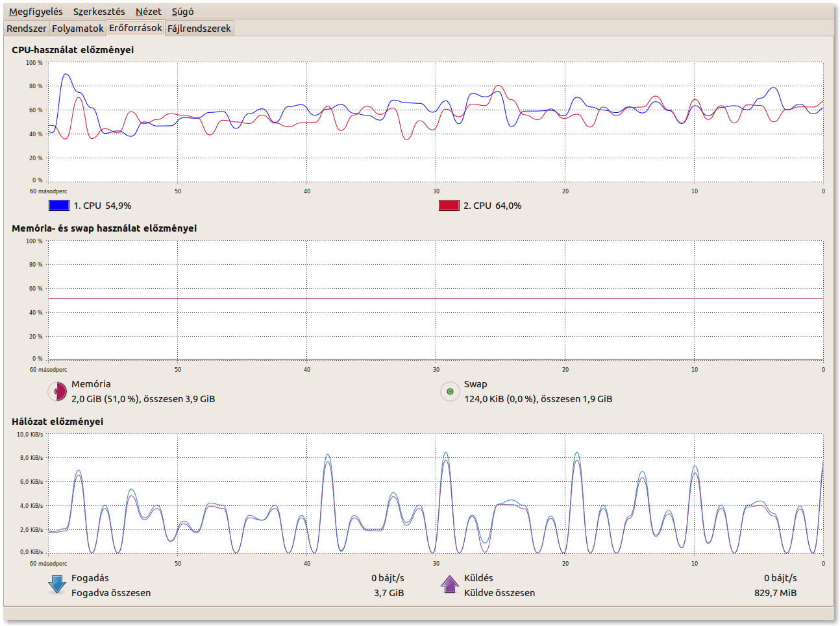Switch to the Rendszer tab
This screenshot has width=840, height=626.
(27, 29)
